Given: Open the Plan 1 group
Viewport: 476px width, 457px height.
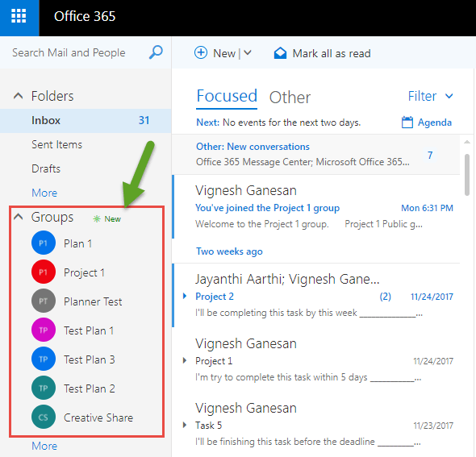Looking at the screenshot, I should (77, 243).
